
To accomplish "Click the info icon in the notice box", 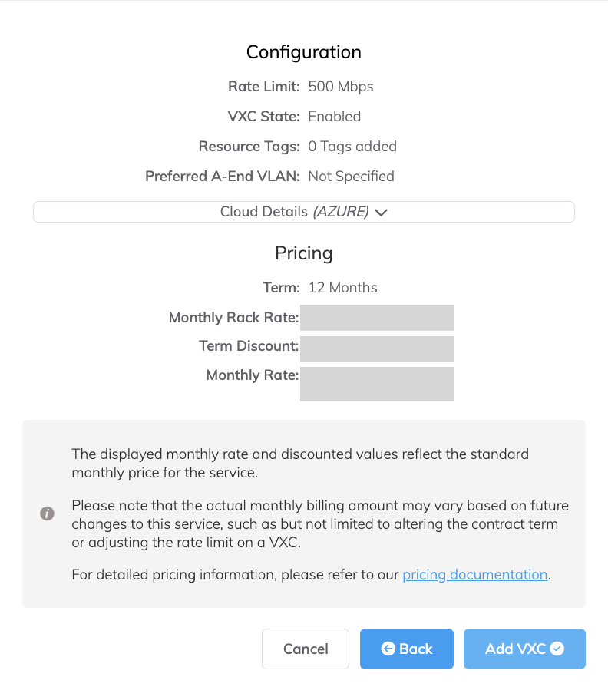I will click(47, 513).
